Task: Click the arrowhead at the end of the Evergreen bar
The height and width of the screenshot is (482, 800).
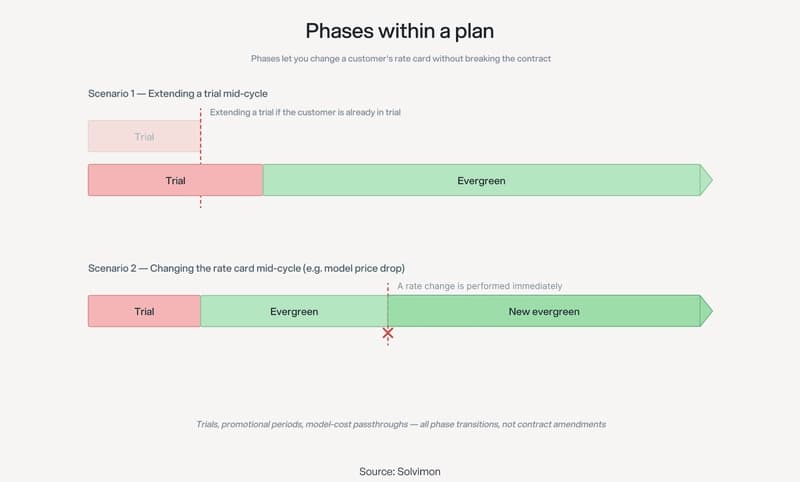Action: click(706, 180)
